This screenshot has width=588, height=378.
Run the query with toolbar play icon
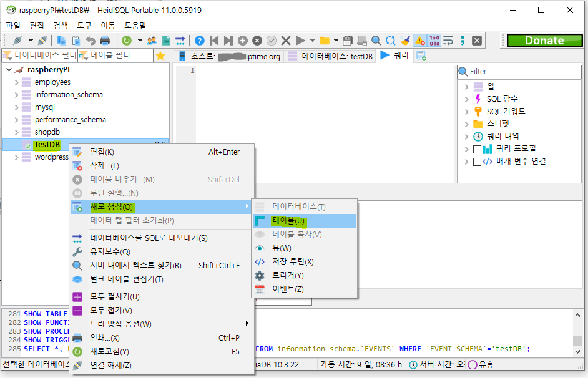[300, 41]
